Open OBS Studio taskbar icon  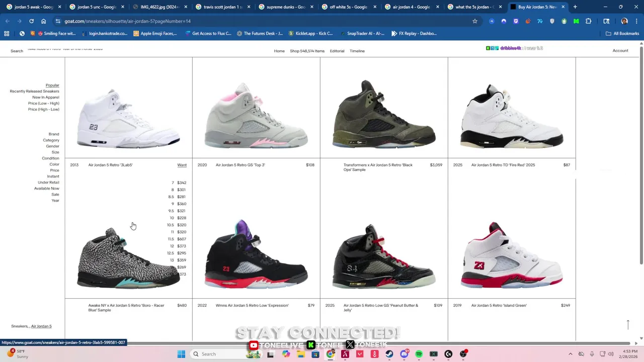point(463,354)
